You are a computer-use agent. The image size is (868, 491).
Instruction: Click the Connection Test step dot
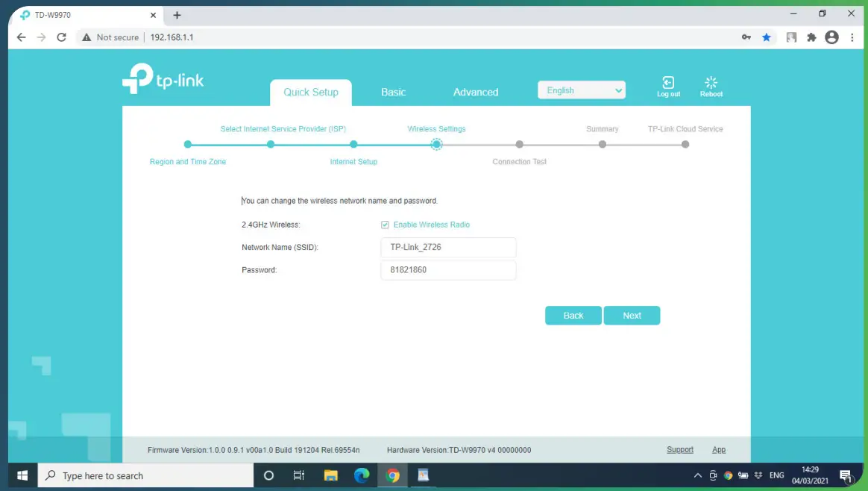(x=519, y=144)
